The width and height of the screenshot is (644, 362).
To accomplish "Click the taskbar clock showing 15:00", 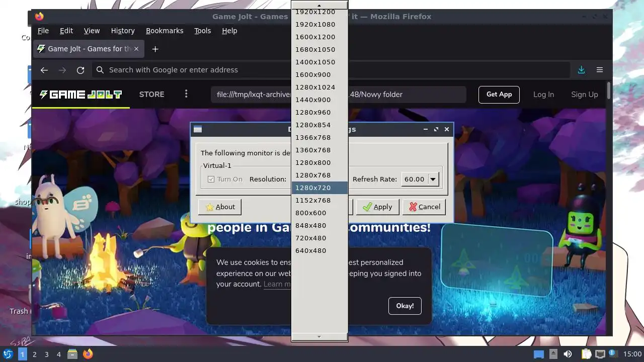I will point(632,354).
